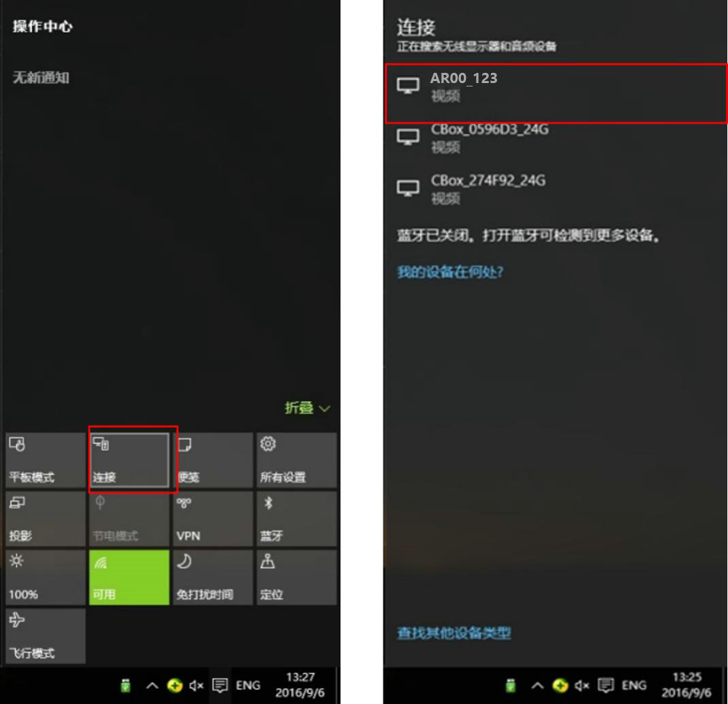Viewport: 728px width, 704px height.
Task: Toggle the 定位 location tile
Action: pyautogui.click(x=296, y=577)
